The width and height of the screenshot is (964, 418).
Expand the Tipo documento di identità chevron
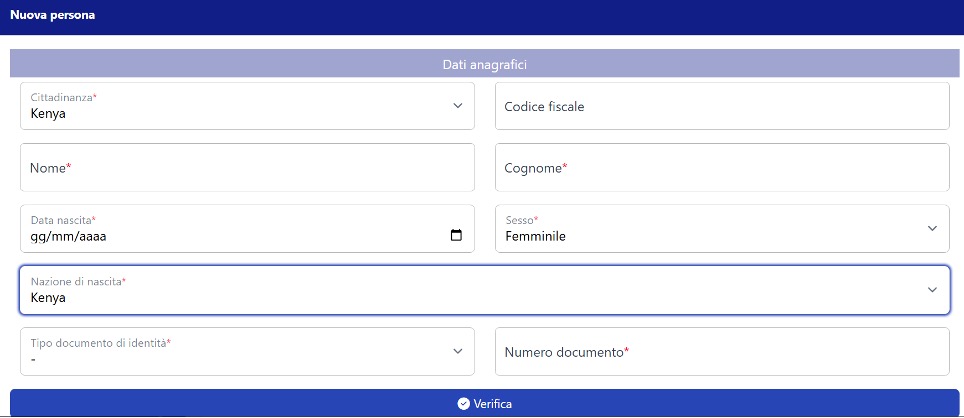coord(457,351)
